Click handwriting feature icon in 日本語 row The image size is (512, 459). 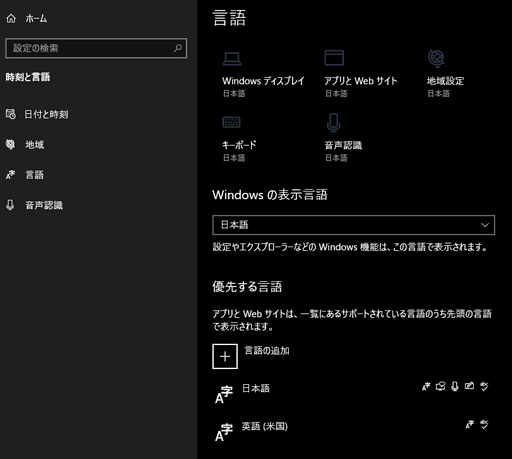pyautogui.click(x=469, y=386)
